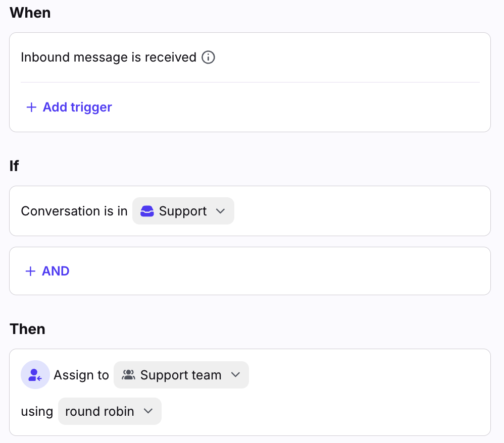
Task: Click the plus icon next to Add trigger
Action: 31,107
